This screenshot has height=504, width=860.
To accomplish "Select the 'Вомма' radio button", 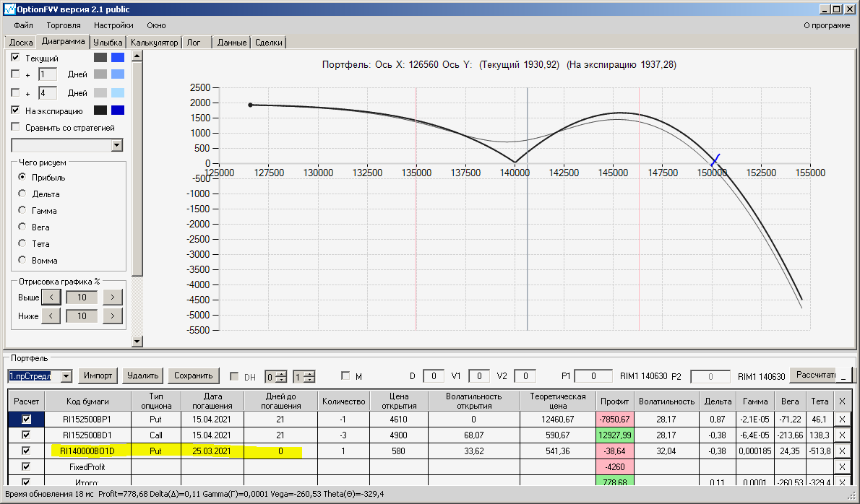I will (x=22, y=260).
